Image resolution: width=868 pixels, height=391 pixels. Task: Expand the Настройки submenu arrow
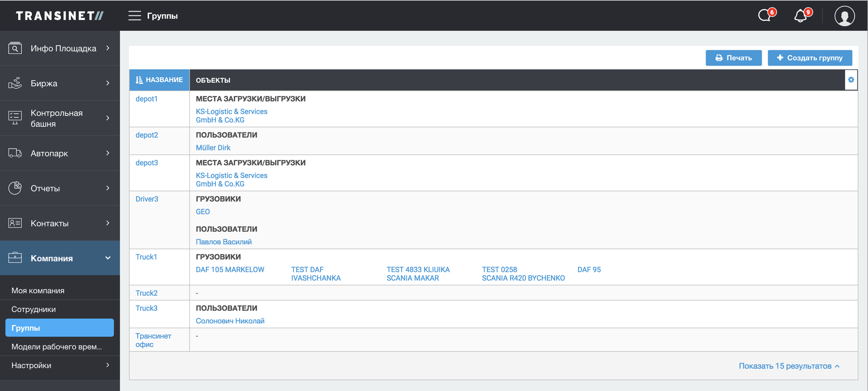tap(108, 365)
